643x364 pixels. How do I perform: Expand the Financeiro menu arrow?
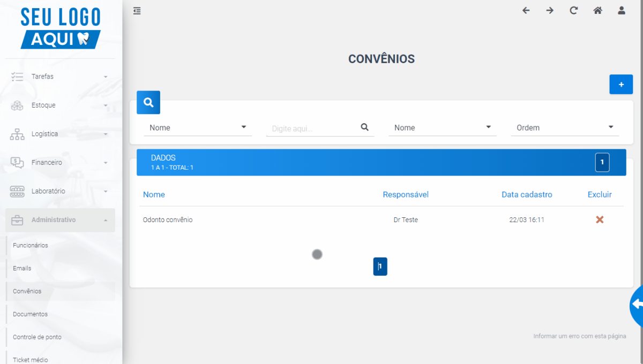click(106, 163)
